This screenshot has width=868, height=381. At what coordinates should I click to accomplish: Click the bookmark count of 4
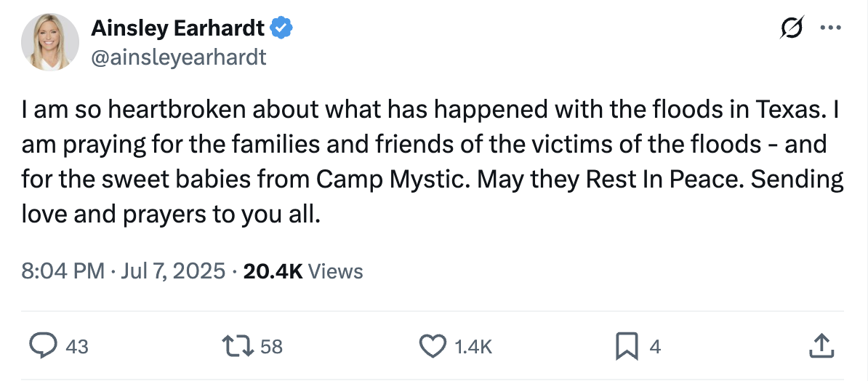tap(654, 348)
